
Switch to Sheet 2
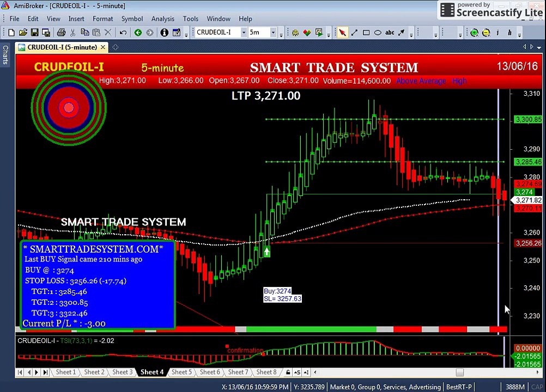(x=94, y=372)
